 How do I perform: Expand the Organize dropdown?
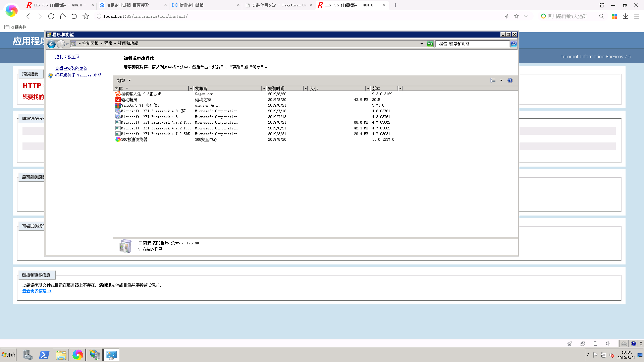coord(124,80)
